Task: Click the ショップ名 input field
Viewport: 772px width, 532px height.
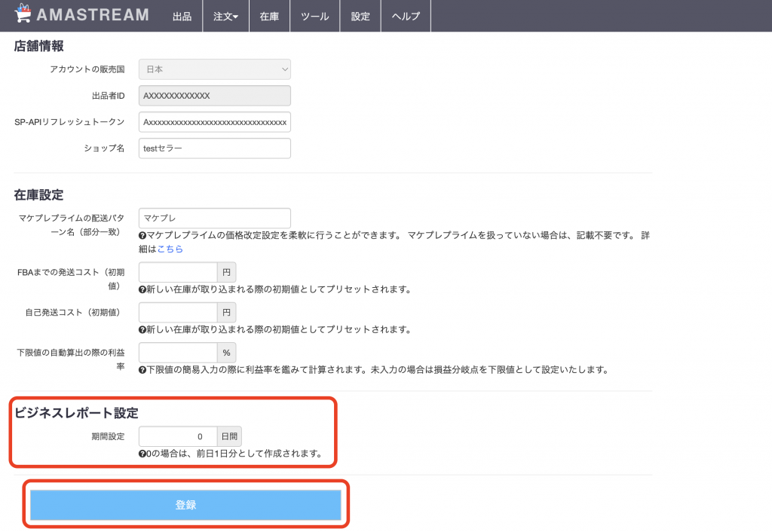Action: (x=215, y=148)
